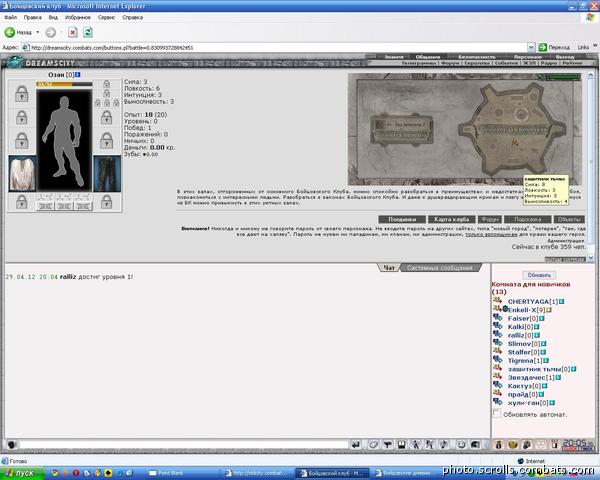
Task: Stop page loading with red X icon
Action: point(73,33)
